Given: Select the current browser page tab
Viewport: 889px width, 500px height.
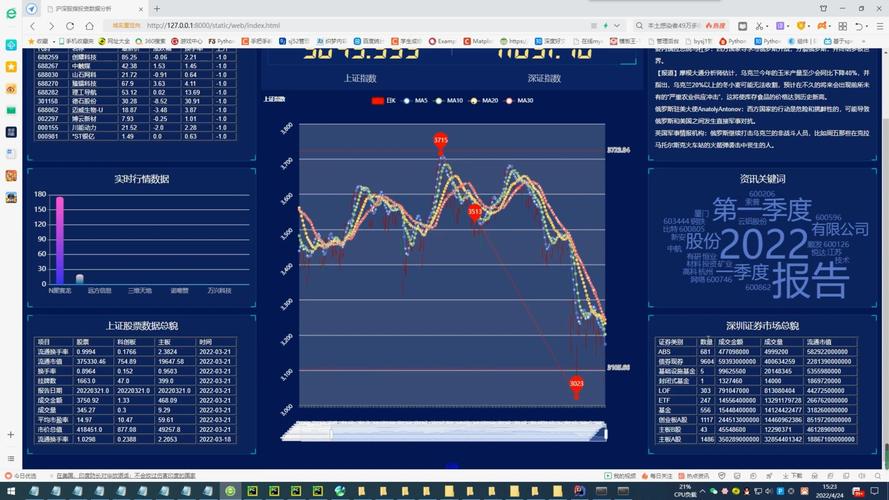Looking at the screenshot, I should 94,9.
